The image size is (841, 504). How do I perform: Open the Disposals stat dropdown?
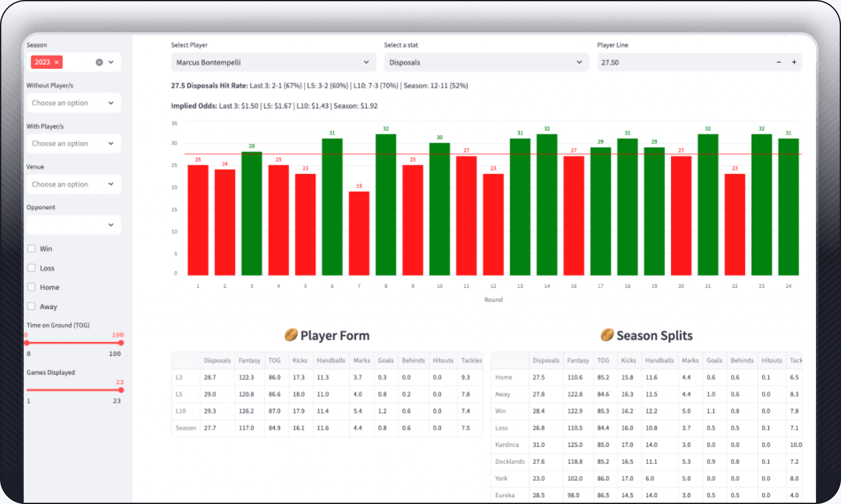[486, 62]
